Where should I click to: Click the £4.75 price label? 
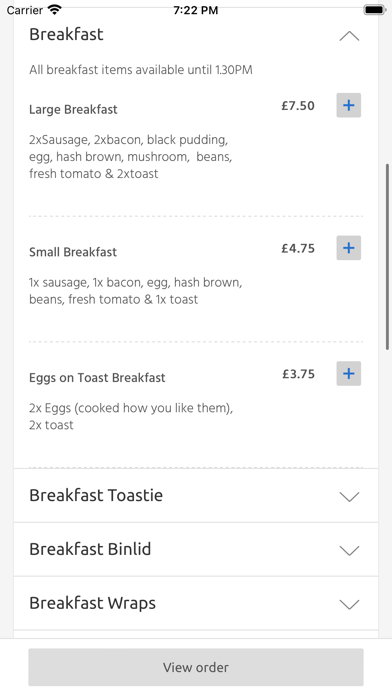coord(298,248)
